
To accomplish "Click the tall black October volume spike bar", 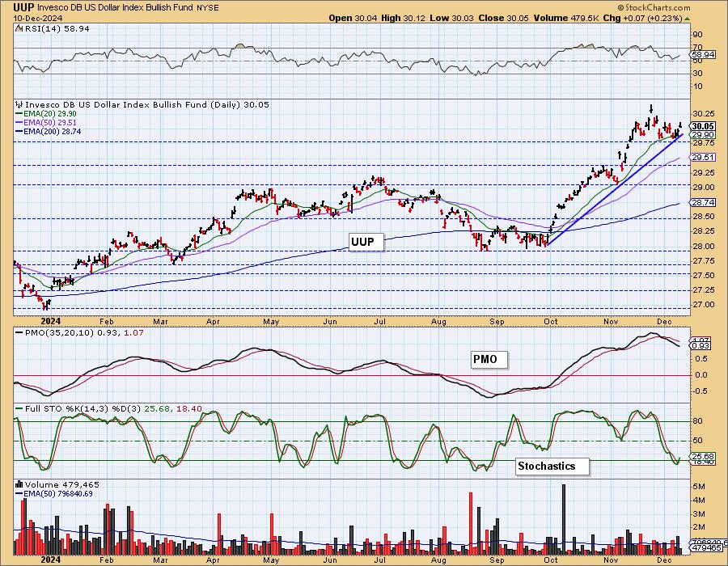I will (x=564, y=520).
